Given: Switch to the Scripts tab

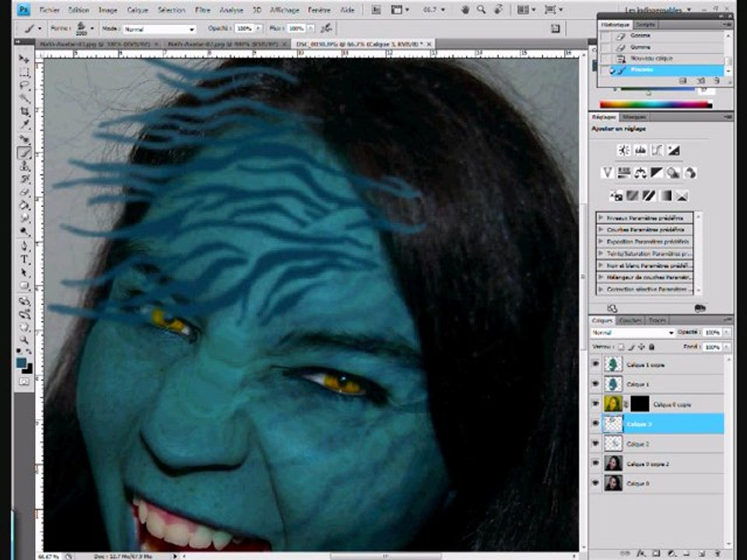Looking at the screenshot, I should point(645,24).
